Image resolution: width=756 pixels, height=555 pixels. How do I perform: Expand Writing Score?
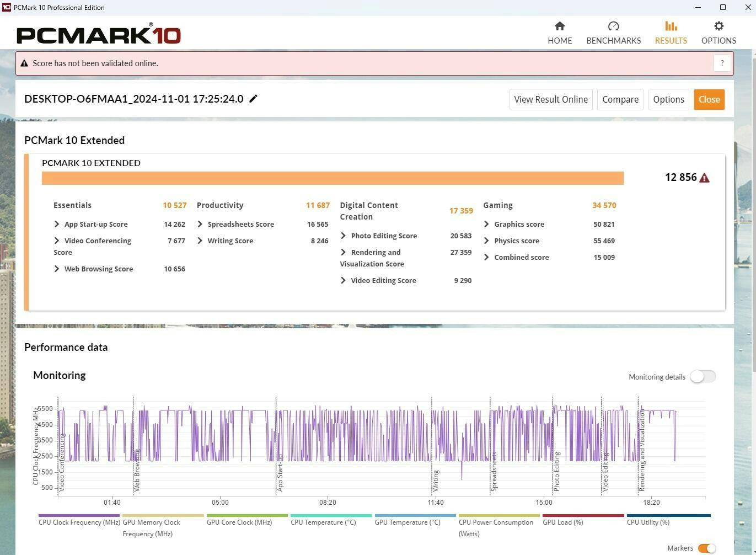pos(200,241)
